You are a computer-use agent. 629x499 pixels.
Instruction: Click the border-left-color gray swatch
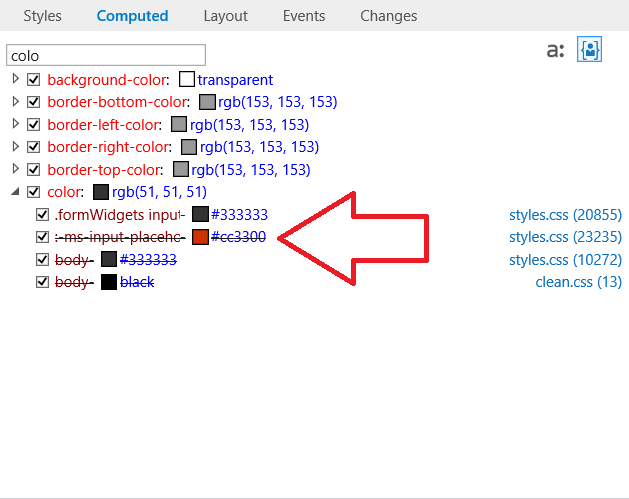pyautogui.click(x=179, y=124)
